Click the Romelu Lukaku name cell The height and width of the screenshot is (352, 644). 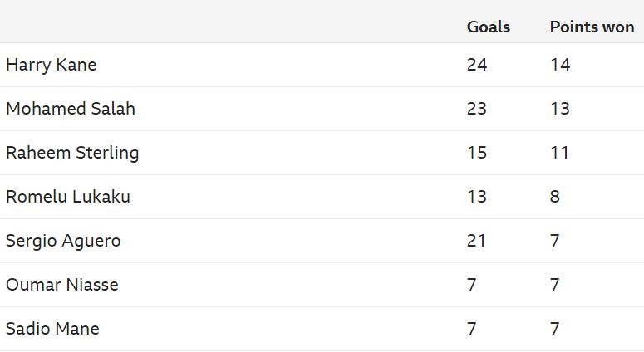(x=68, y=197)
